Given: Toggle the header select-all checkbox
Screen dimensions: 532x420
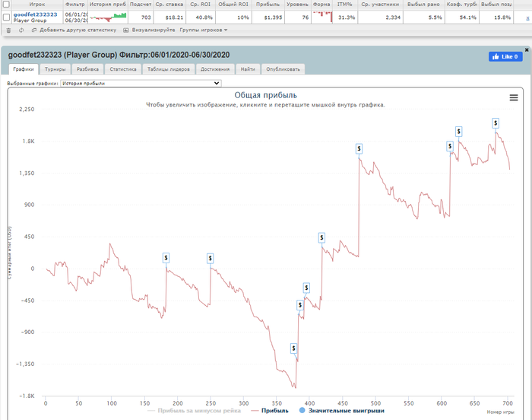Looking at the screenshot, I should (x=6, y=5).
